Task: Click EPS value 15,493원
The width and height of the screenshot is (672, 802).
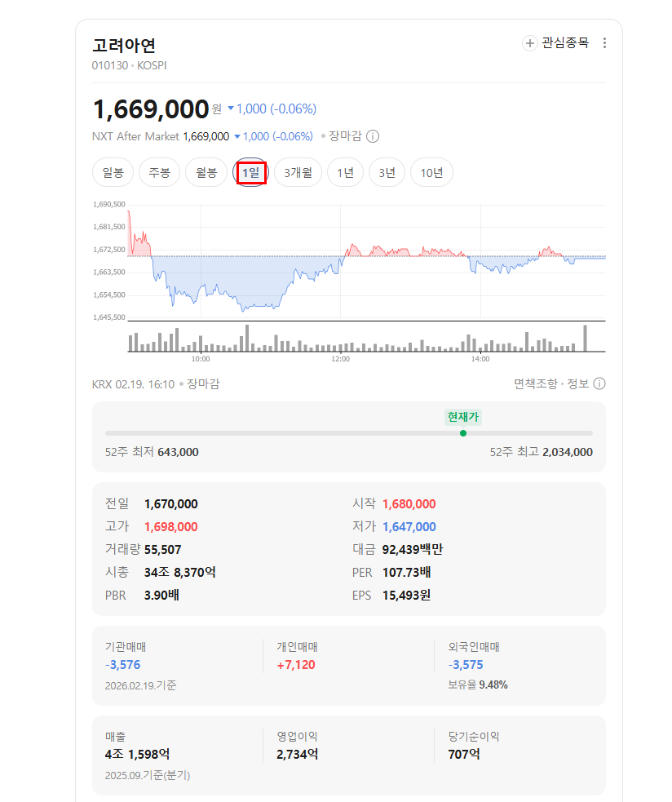Action: click(407, 596)
